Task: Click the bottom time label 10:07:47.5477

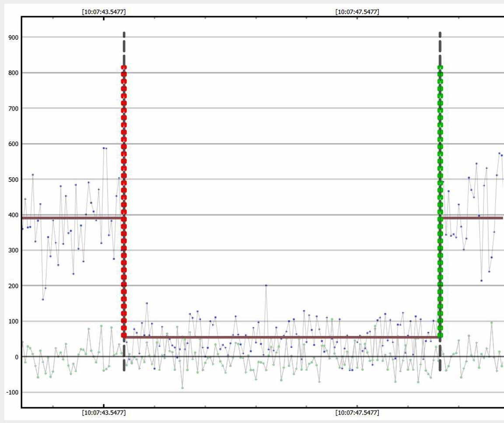Action: click(x=357, y=413)
